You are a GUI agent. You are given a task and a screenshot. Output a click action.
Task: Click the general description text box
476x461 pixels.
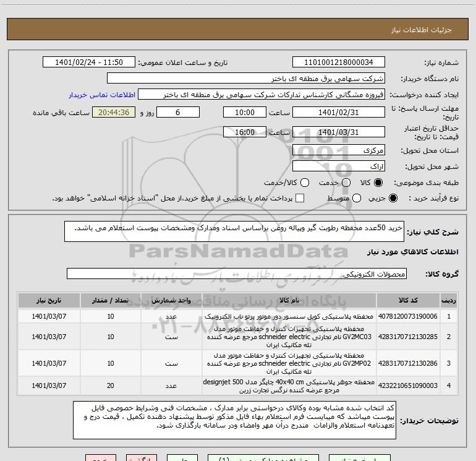coord(234,231)
